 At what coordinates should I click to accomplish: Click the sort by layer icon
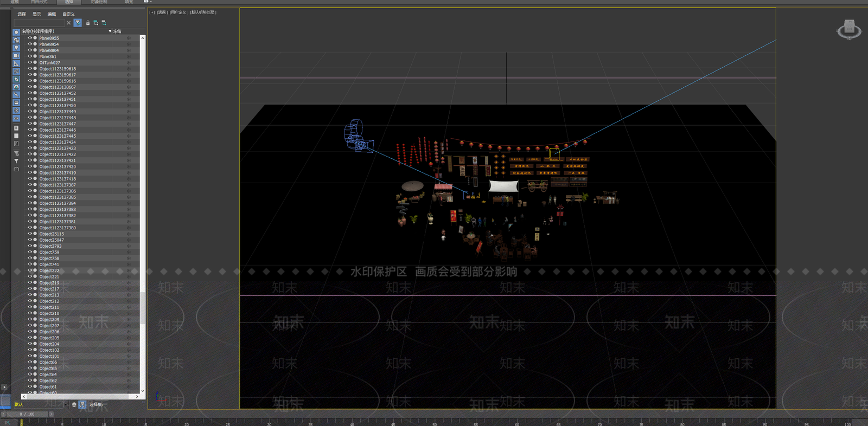pyautogui.click(x=74, y=404)
